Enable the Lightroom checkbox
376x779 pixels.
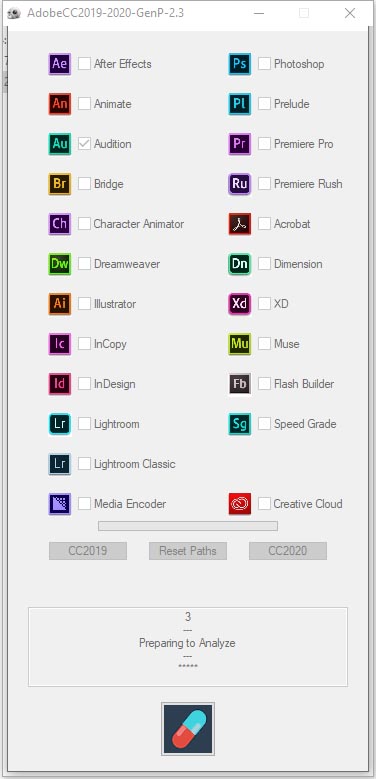click(84, 423)
